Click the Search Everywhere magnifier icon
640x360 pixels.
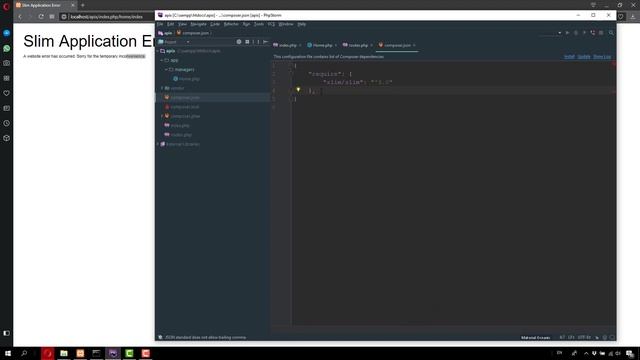click(x=611, y=33)
